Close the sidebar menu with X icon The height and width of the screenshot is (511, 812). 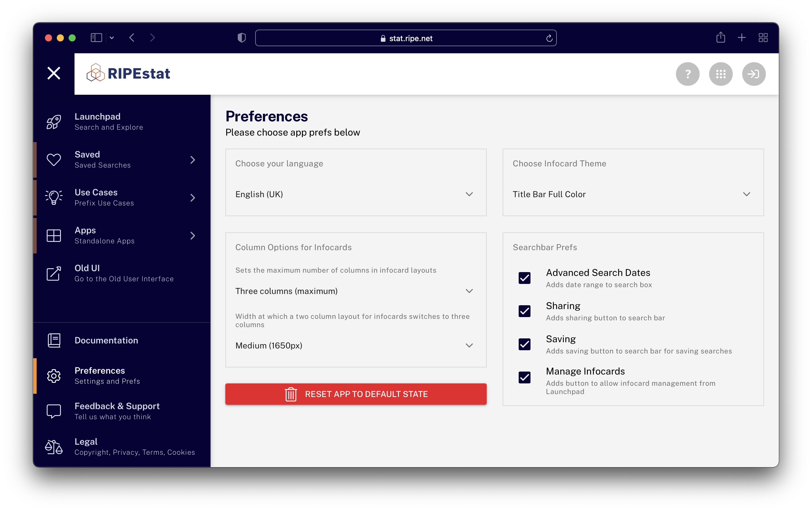point(54,73)
